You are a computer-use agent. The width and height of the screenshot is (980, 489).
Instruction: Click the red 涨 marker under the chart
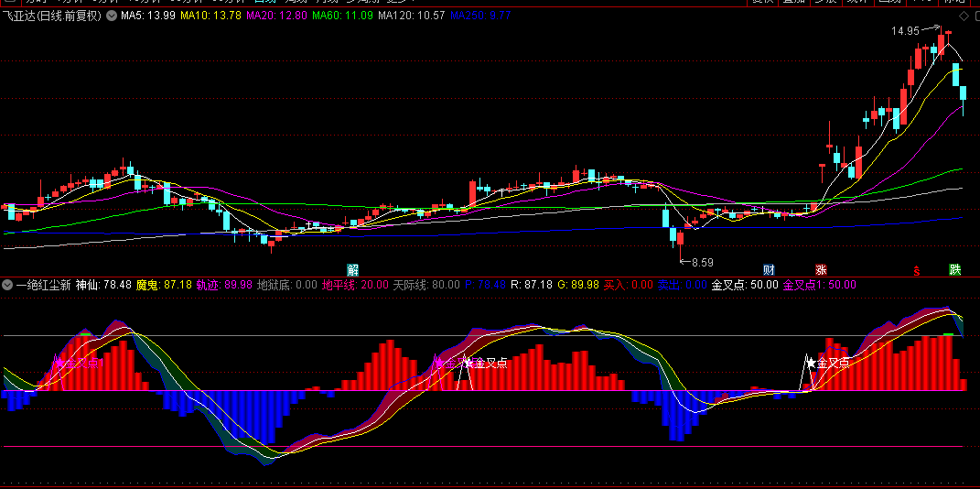(821, 270)
